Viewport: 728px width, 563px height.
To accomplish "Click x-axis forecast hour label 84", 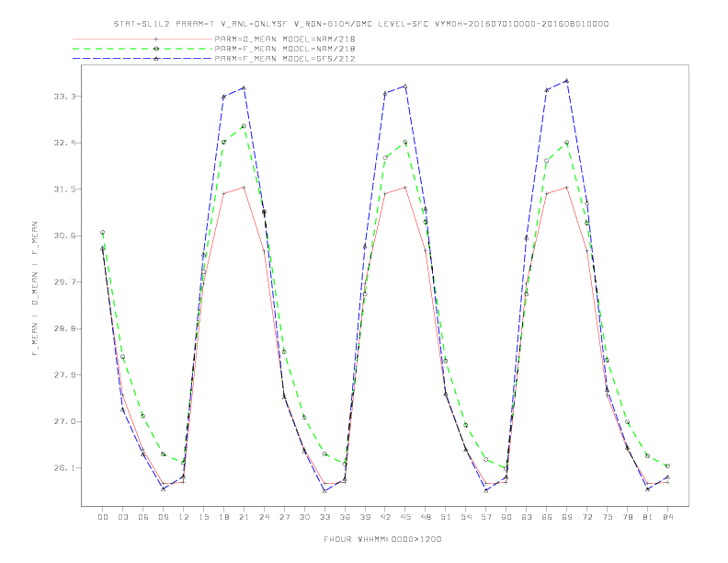I will [667, 517].
